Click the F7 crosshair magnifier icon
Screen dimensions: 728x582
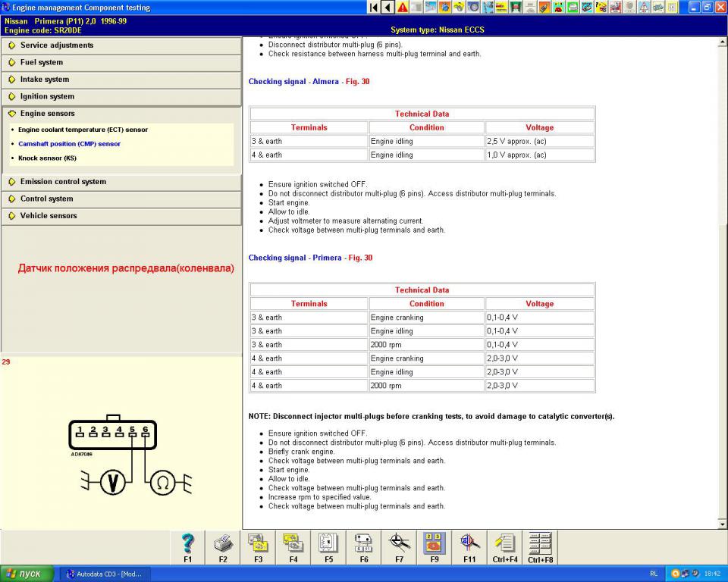point(400,548)
